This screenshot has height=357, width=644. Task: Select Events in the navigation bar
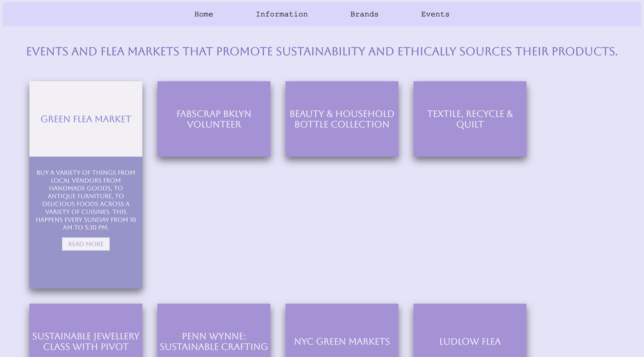point(435,14)
